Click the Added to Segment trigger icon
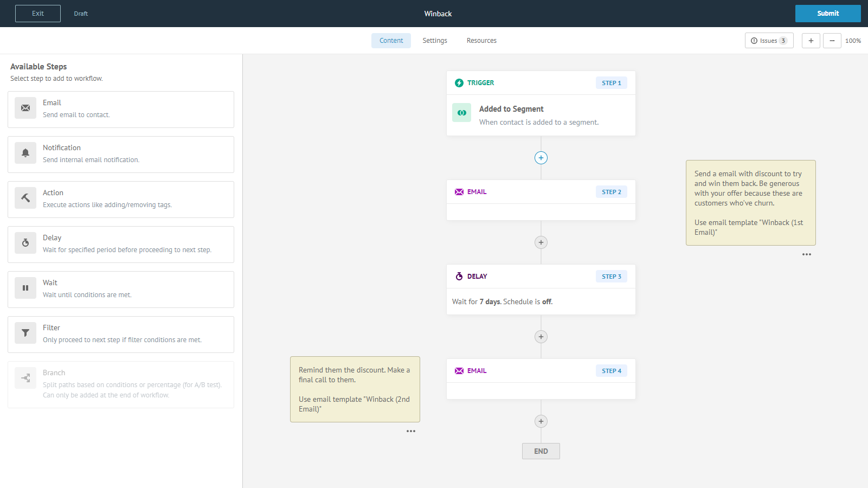Screen dimensions: 868x488 point(461,113)
